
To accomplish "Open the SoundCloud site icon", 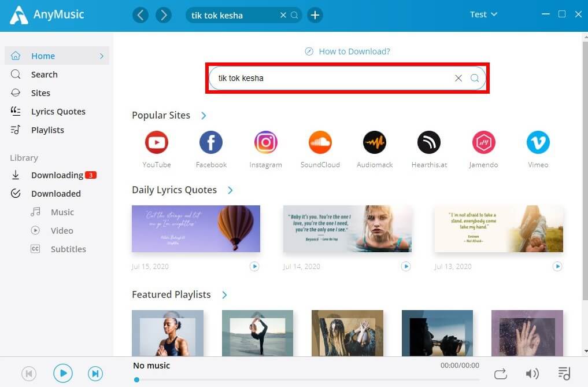I will (320, 143).
